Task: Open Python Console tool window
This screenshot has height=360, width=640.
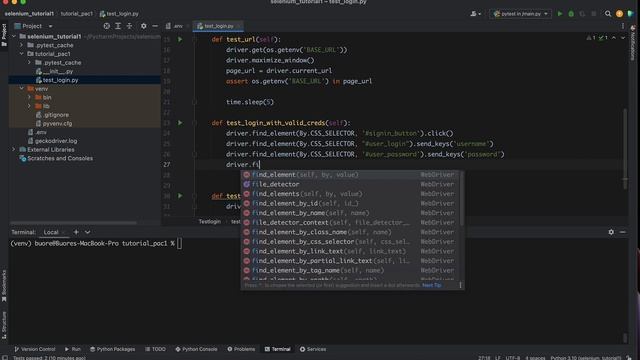Action: [196, 349]
